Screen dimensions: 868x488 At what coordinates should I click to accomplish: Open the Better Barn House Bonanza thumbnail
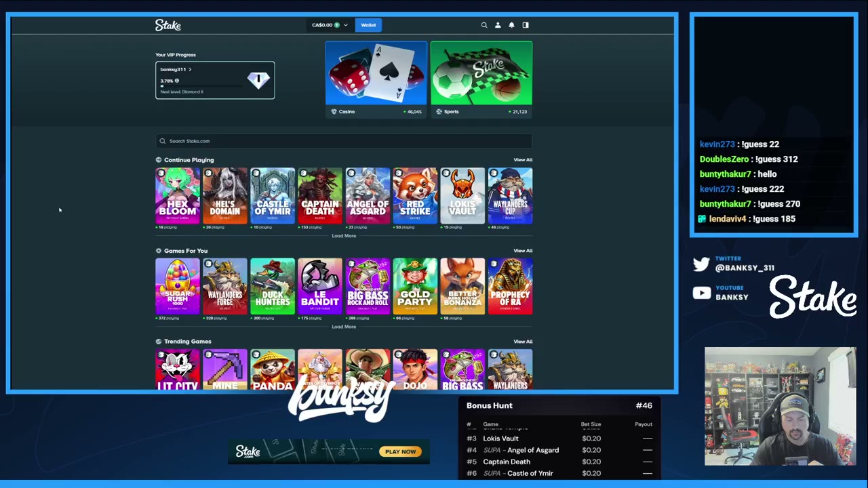(x=462, y=287)
